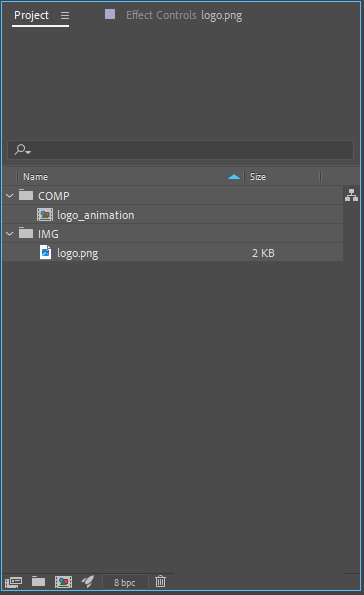Click the IMG folder icon

26,233
